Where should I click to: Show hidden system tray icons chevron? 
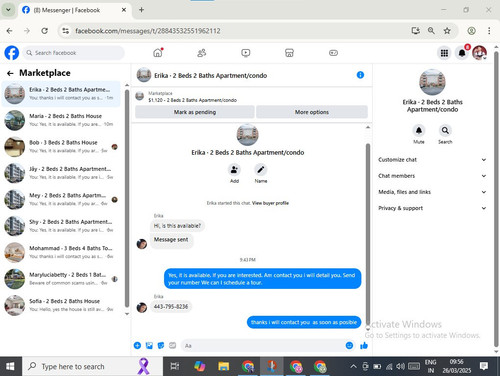pyautogui.click(x=353, y=366)
